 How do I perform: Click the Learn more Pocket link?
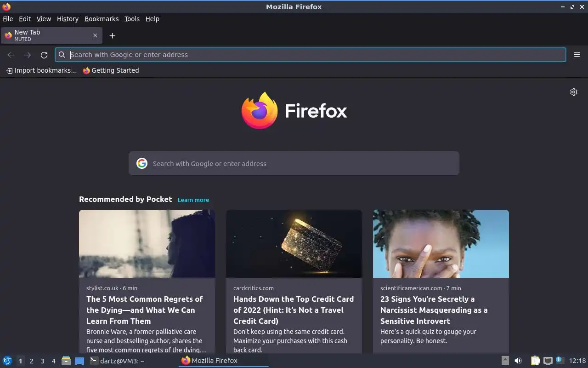193,200
